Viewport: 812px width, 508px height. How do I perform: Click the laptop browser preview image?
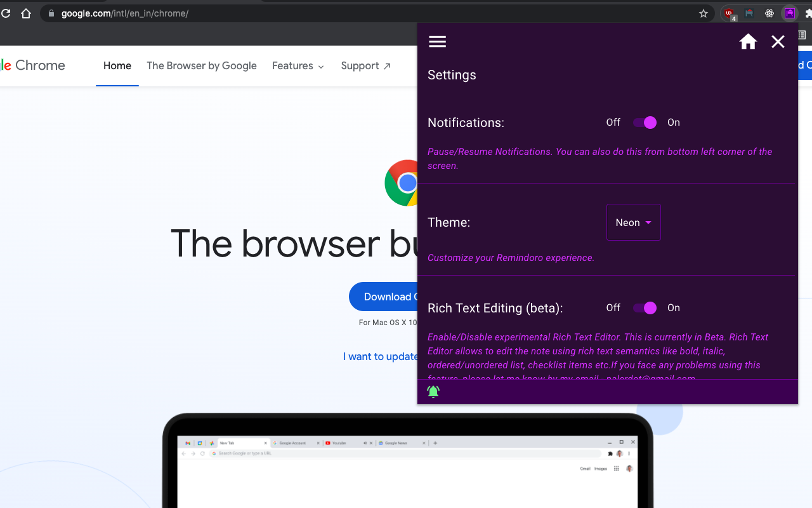pyautogui.click(x=407, y=460)
